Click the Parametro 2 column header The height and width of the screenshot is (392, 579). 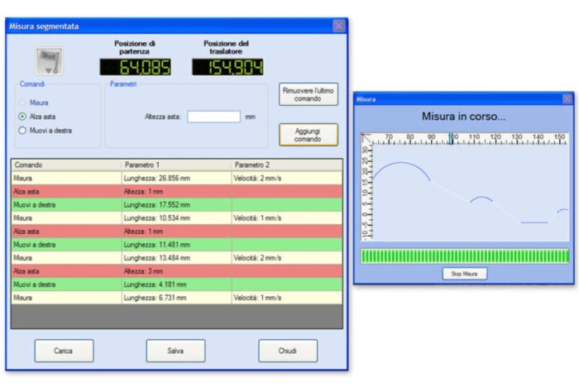tap(286, 165)
